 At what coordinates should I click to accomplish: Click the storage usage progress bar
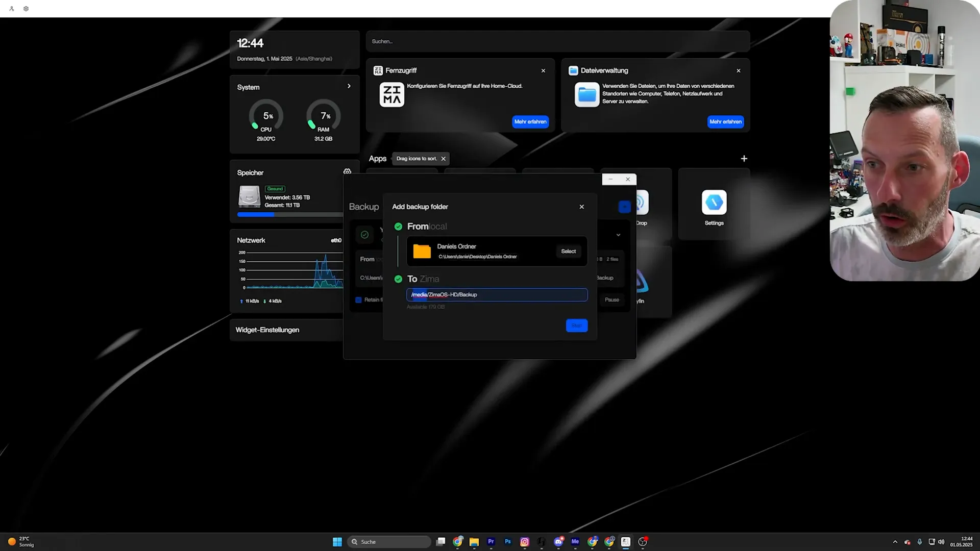click(290, 214)
